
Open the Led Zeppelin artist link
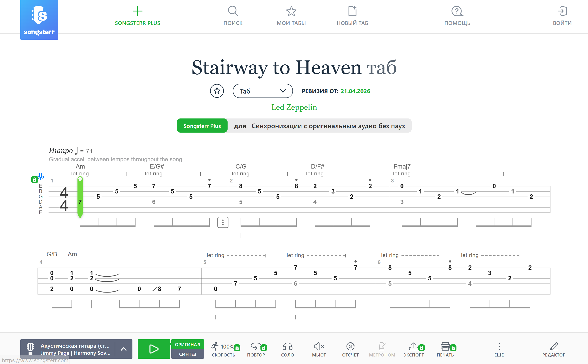pyautogui.click(x=294, y=107)
